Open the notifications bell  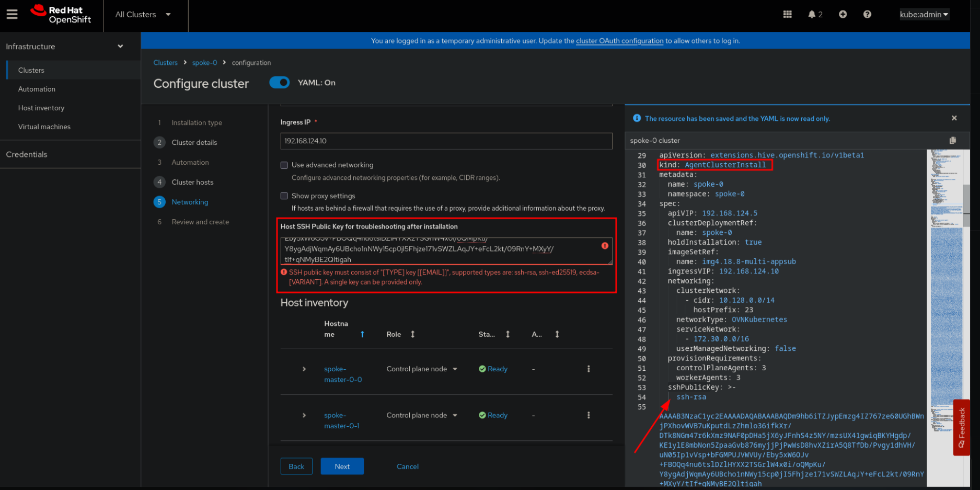[812, 14]
